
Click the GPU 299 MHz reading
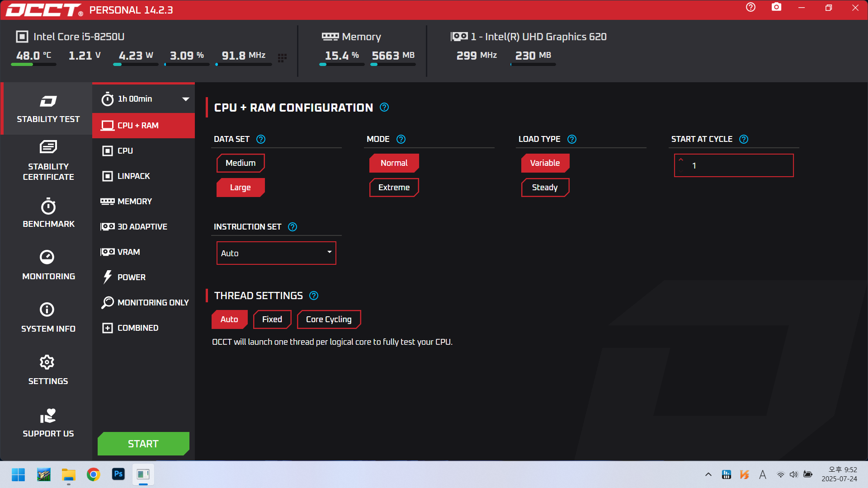(476, 56)
